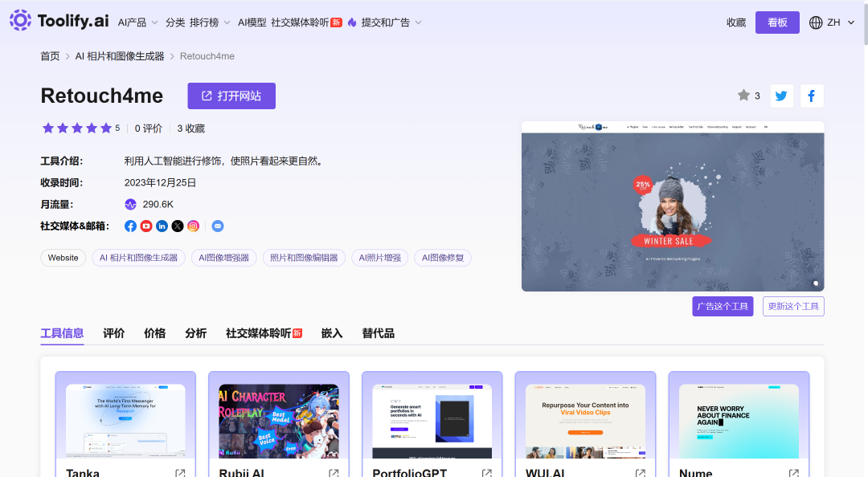Viewport: 868px width, 477px height.
Task: Share on Facebook using the f icon
Action: [812, 96]
